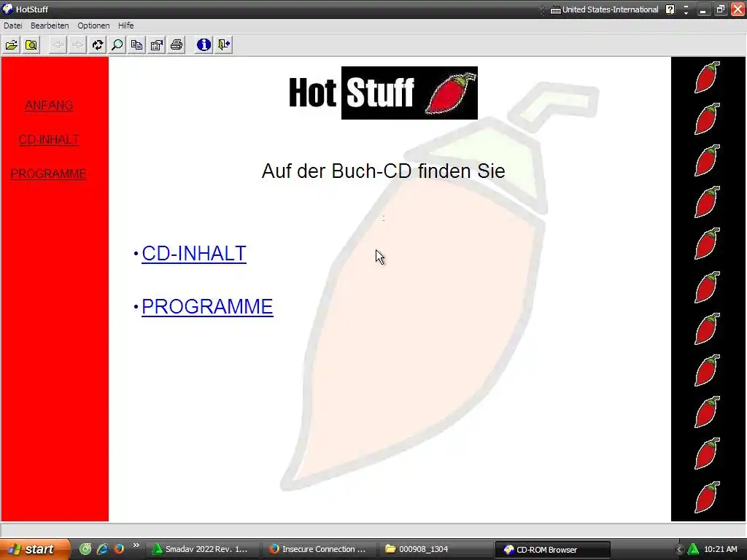Open the Optionen menu

(93, 26)
